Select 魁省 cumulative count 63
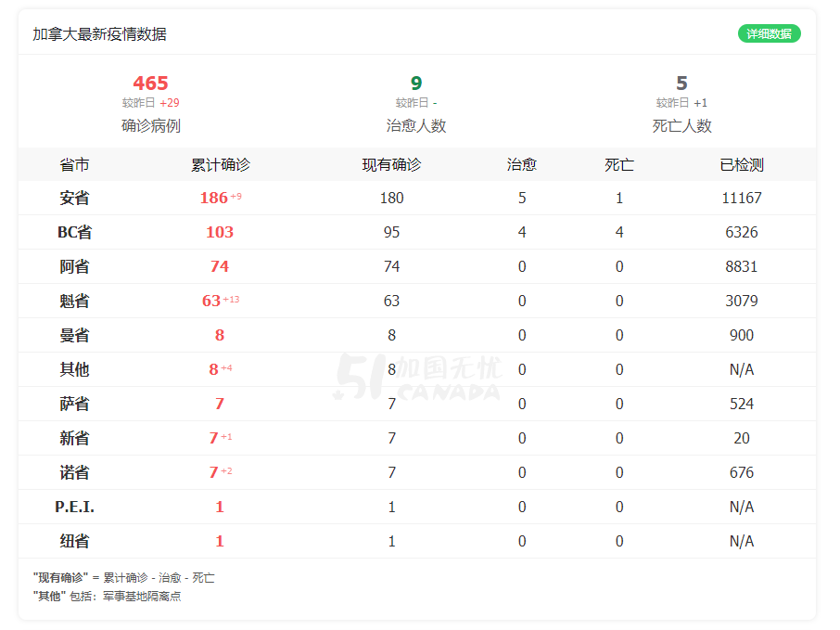840x630 pixels. (x=211, y=301)
